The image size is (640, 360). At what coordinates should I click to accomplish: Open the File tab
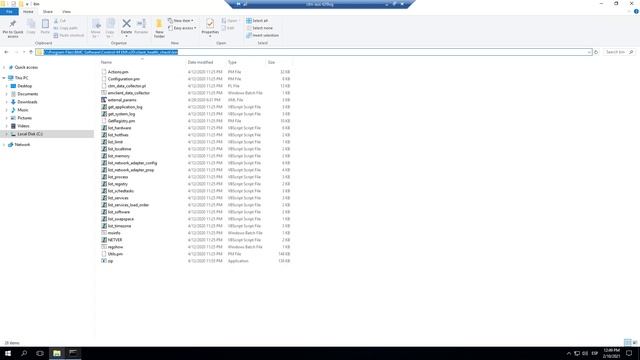[x=9, y=11]
